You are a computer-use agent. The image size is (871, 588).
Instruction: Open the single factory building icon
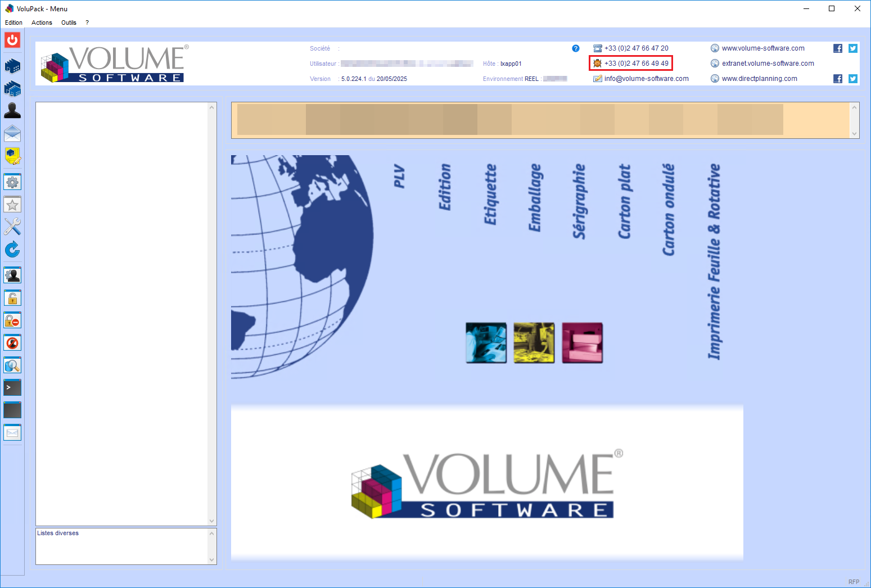click(x=12, y=66)
